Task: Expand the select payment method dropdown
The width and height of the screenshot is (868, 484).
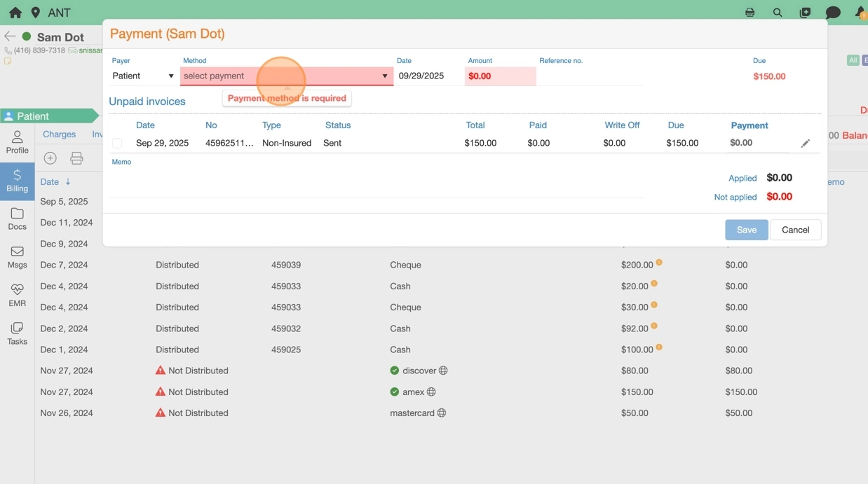Action: [x=286, y=76]
